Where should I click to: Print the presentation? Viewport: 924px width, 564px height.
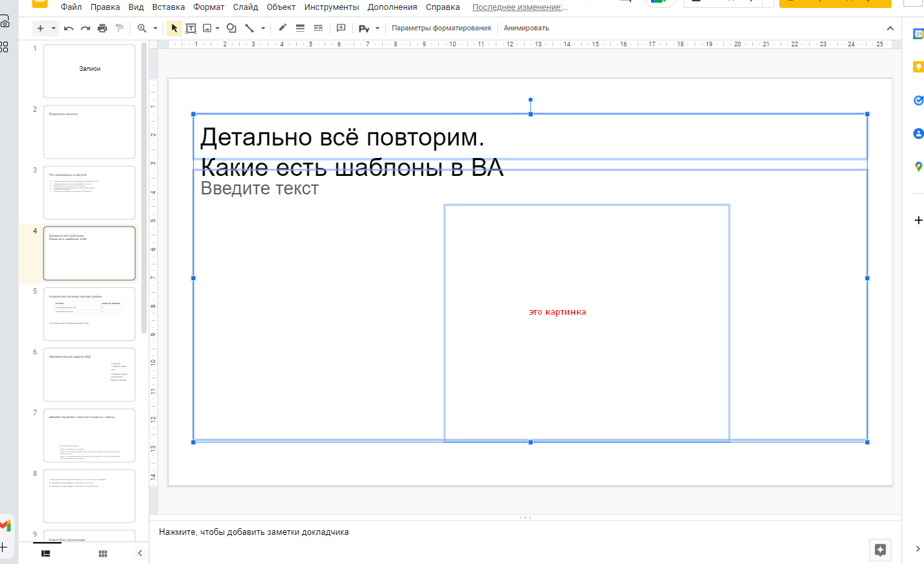[x=102, y=28]
